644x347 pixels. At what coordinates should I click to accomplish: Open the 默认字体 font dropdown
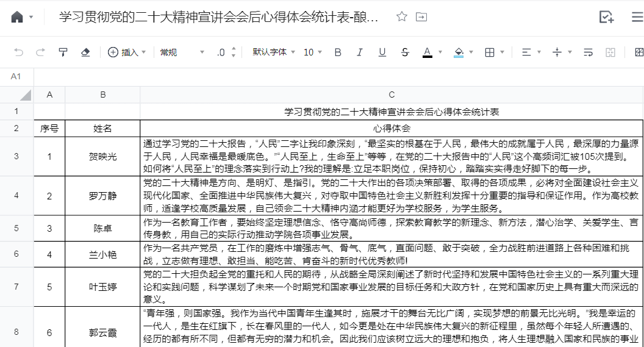point(274,52)
